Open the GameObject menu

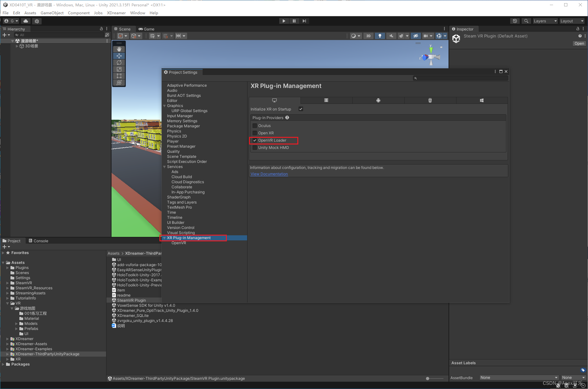coord(52,13)
